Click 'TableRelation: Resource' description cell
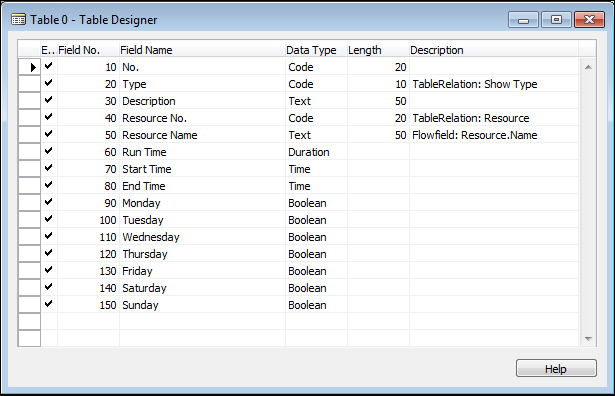Viewport: 615px width, 396px height. [494, 118]
